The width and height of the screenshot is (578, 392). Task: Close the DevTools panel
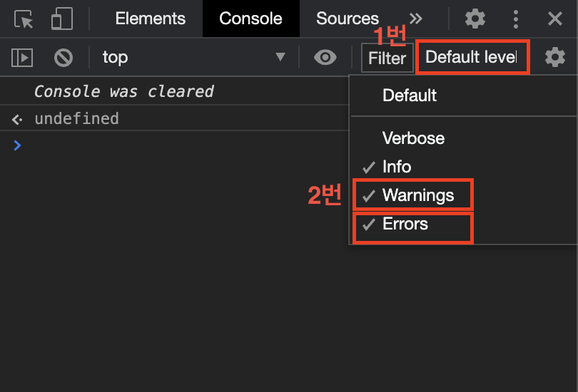(x=555, y=19)
